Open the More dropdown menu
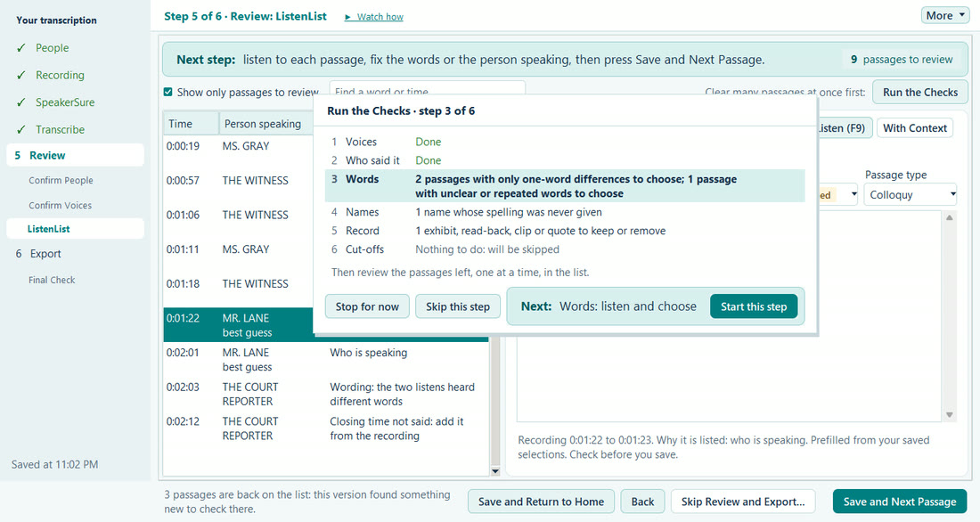 [x=944, y=16]
